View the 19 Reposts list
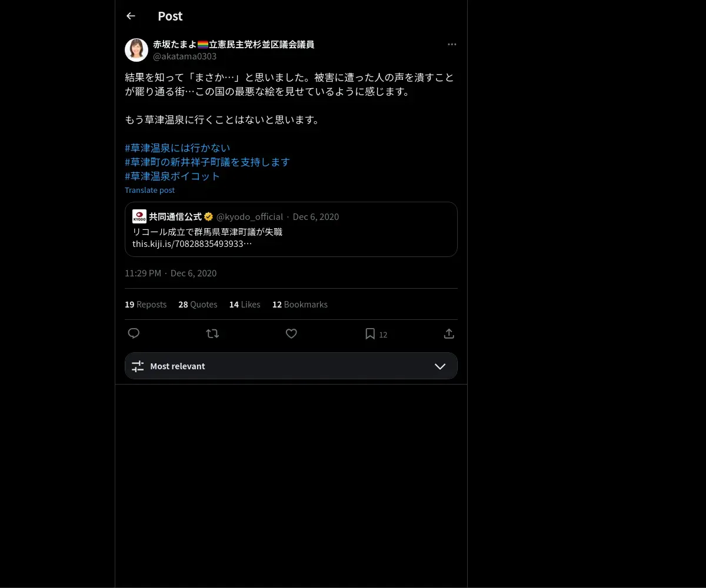 (145, 304)
